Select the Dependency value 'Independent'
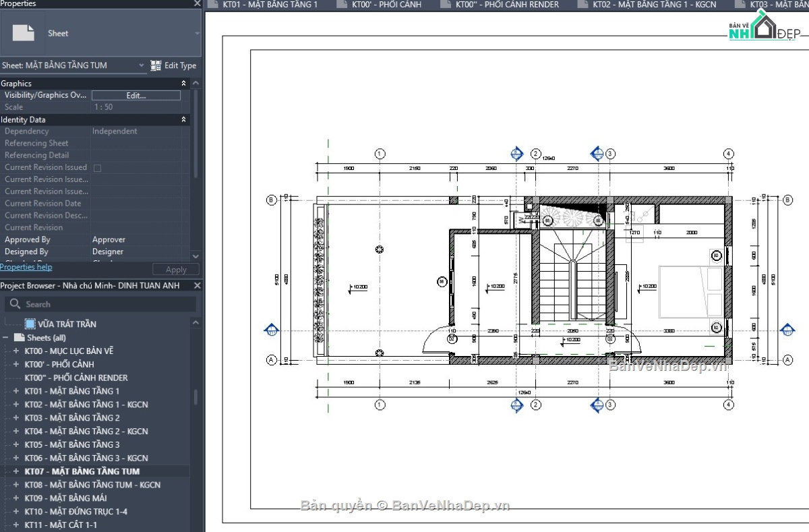This screenshot has height=532, width=809. click(x=115, y=131)
